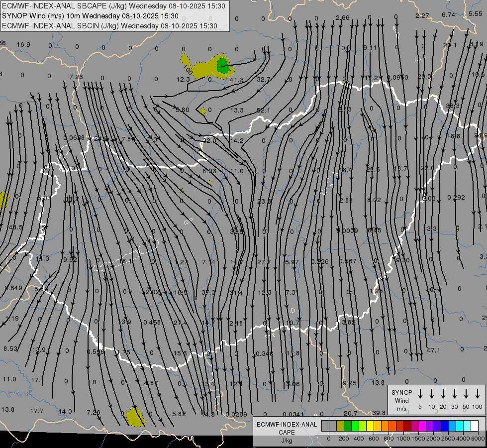Click the '0.649' value at left edge
Image resolution: width=487 pixels, height=448 pixels.
tap(13, 288)
